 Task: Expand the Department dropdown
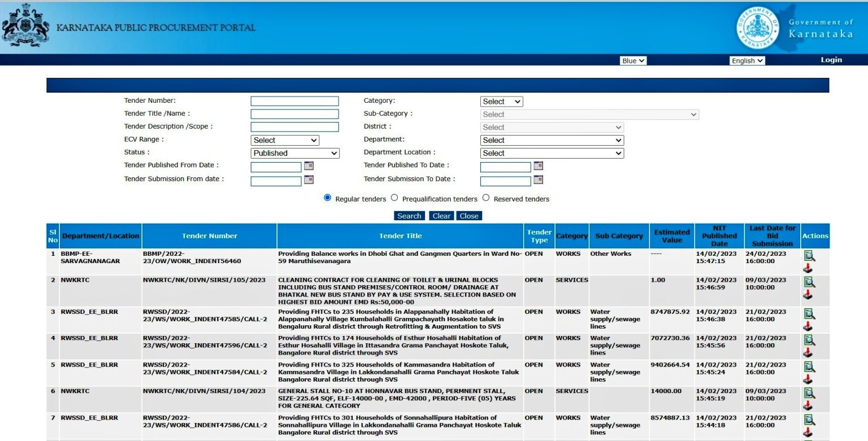coord(552,139)
